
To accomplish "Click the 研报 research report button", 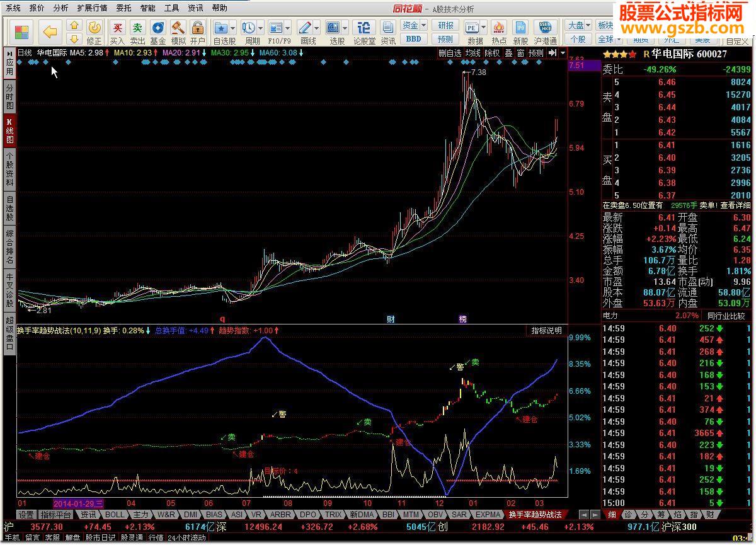I will [x=445, y=25].
